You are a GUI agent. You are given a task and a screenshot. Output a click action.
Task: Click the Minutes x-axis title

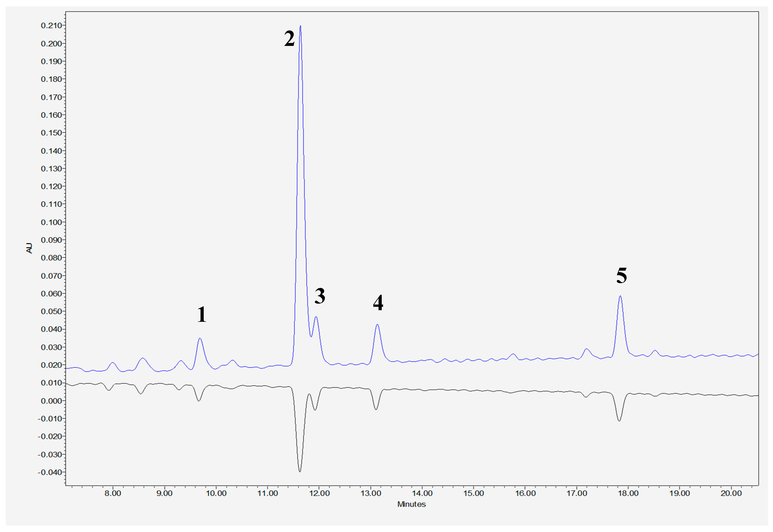[x=411, y=504]
